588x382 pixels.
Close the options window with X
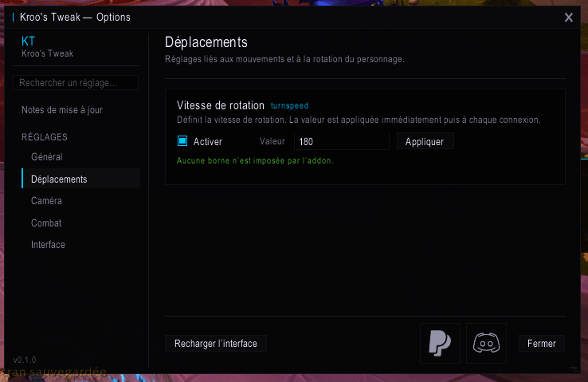(569, 18)
